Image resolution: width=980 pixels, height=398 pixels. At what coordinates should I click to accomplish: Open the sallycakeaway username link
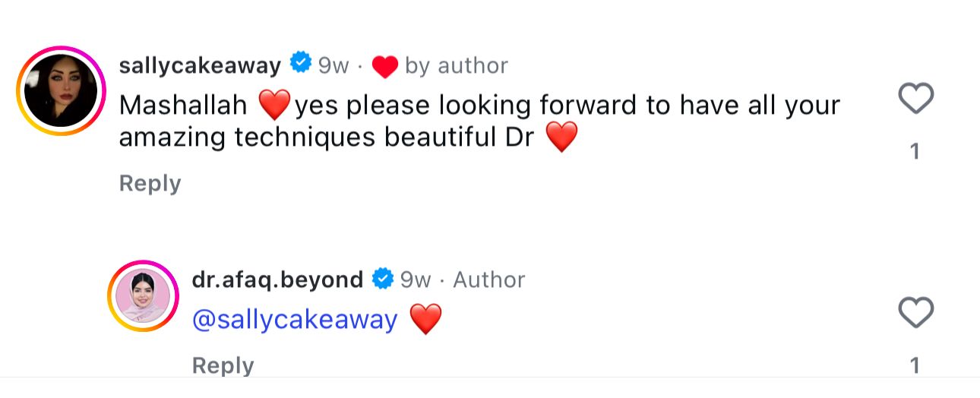201,65
